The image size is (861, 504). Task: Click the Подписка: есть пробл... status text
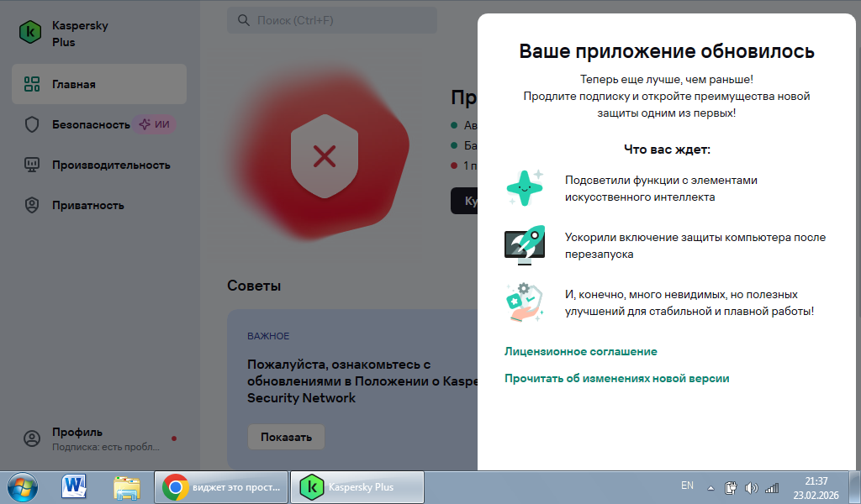pyautogui.click(x=105, y=447)
